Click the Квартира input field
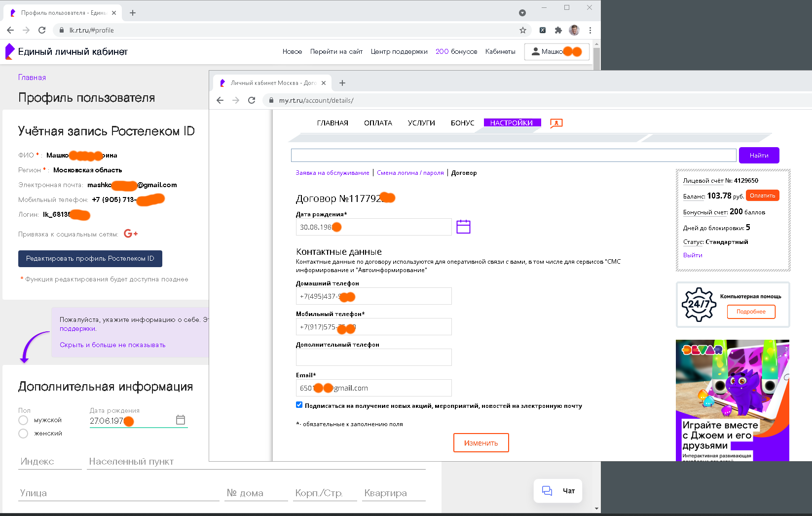The width and height of the screenshot is (812, 516). coord(394,493)
